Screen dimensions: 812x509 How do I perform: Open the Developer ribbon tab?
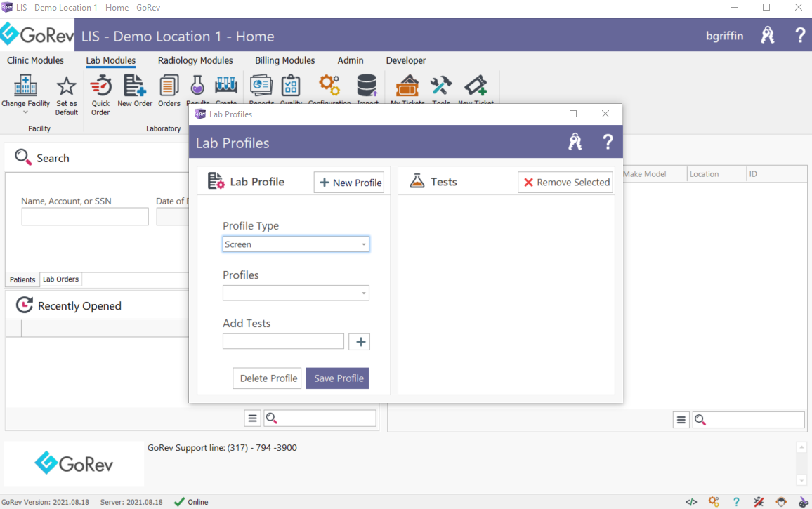tap(406, 60)
